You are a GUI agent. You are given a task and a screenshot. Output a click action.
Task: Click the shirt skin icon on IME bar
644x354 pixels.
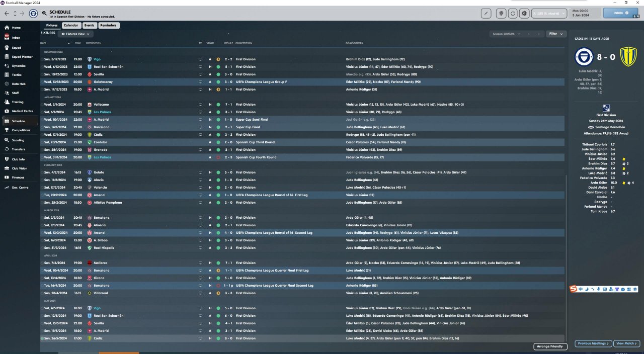pos(617,289)
